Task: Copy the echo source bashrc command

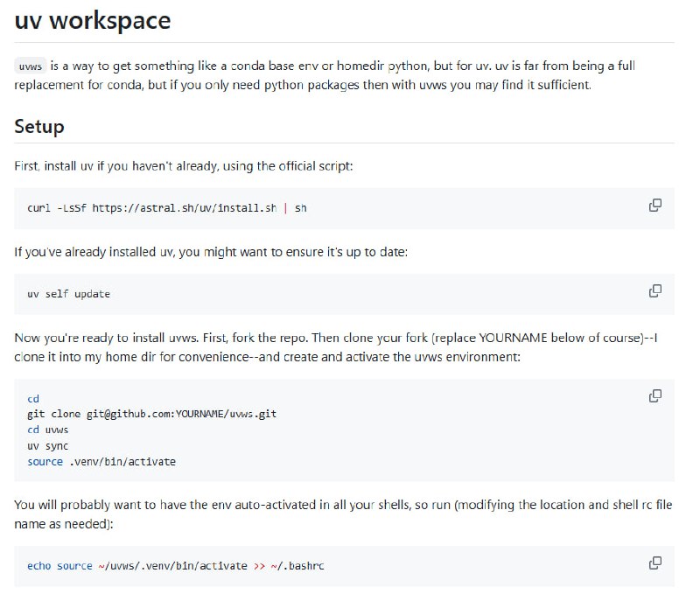Action: coord(654,563)
